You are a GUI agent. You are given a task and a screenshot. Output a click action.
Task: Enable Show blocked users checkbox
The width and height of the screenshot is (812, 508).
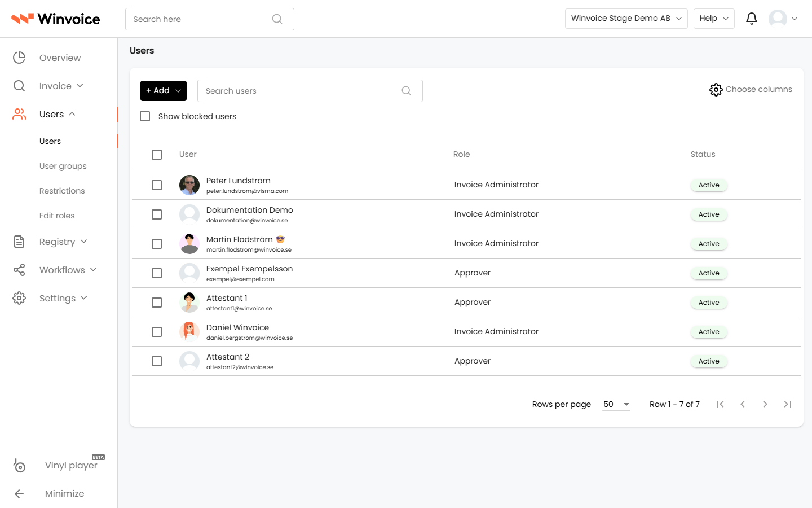click(145, 116)
